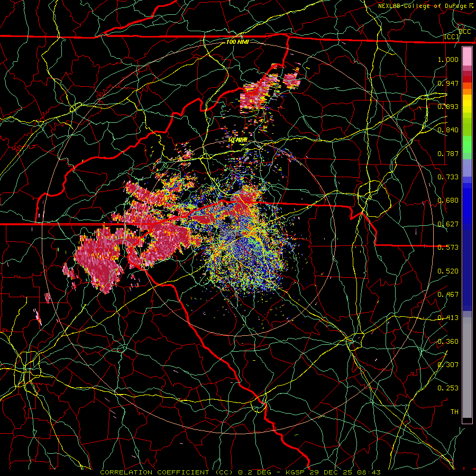
Task: Click the 0.253 scale value
Action: 448,388
